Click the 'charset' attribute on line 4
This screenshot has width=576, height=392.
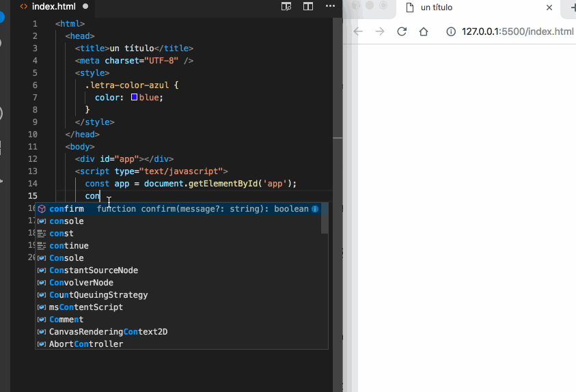pyautogui.click(x=122, y=61)
